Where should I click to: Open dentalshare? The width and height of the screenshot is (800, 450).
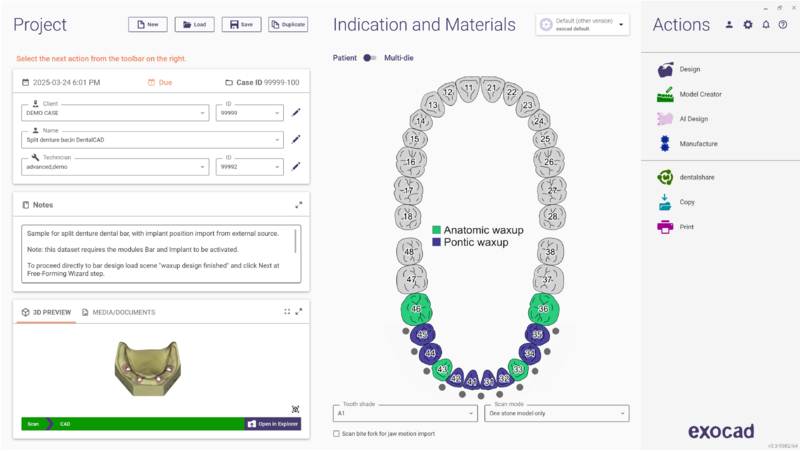686,178
